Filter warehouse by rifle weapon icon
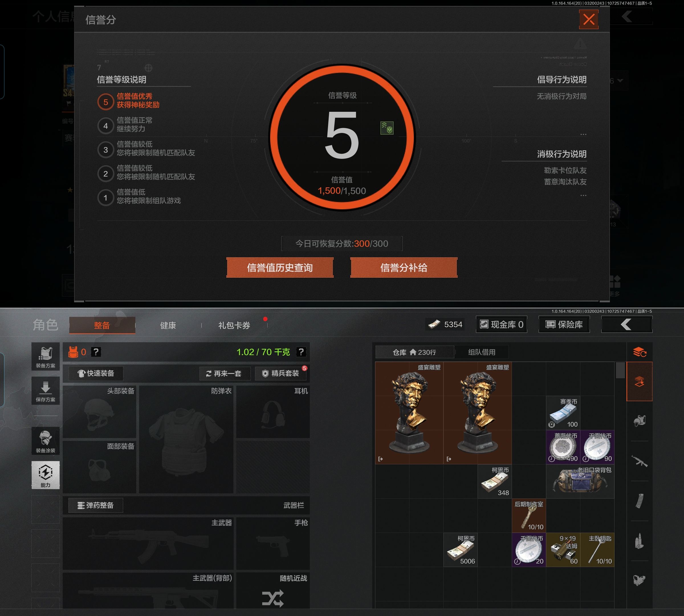This screenshot has height=616, width=684. 639,461
